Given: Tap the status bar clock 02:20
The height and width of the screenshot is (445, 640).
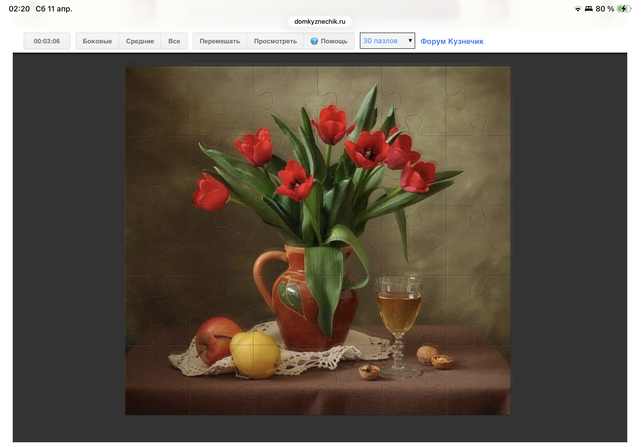Looking at the screenshot, I should [x=19, y=8].
